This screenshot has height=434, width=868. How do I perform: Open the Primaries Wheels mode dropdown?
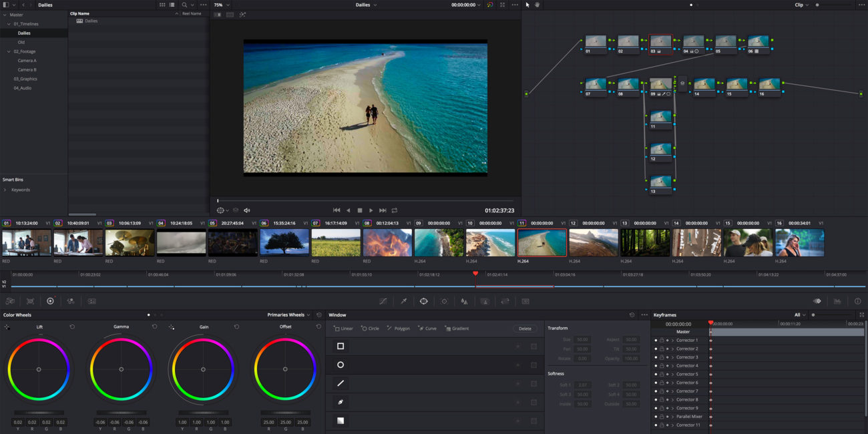click(x=291, y=314)
